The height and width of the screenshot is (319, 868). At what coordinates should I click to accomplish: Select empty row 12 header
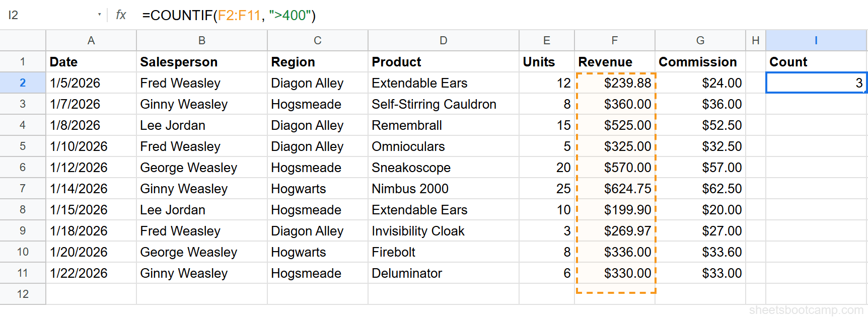[22, 294]
